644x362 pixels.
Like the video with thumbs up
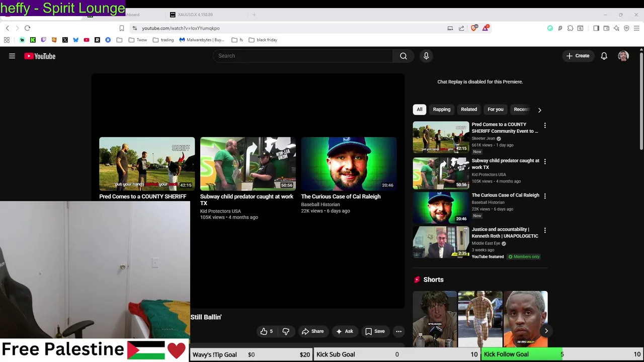(x=266, y=331)
